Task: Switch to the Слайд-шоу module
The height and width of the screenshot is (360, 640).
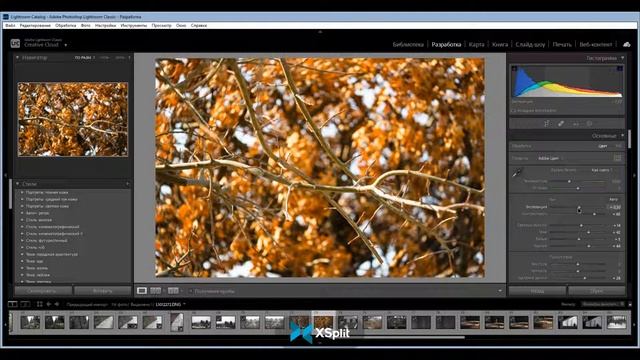Action: click(530, 44)
